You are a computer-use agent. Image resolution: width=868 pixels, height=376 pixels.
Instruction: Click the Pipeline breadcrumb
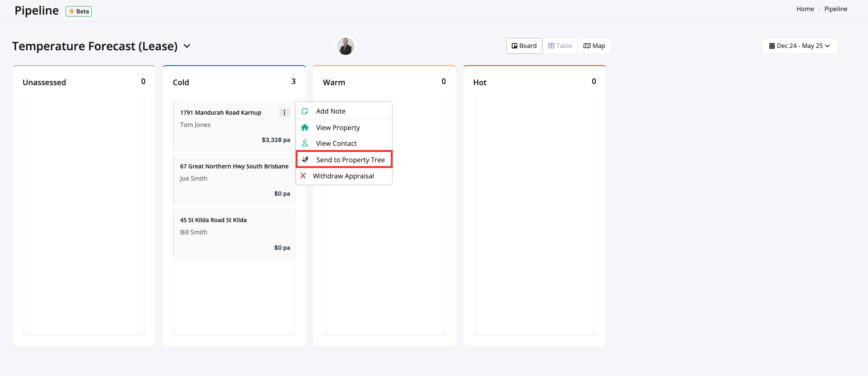click(x=836, y=9)
